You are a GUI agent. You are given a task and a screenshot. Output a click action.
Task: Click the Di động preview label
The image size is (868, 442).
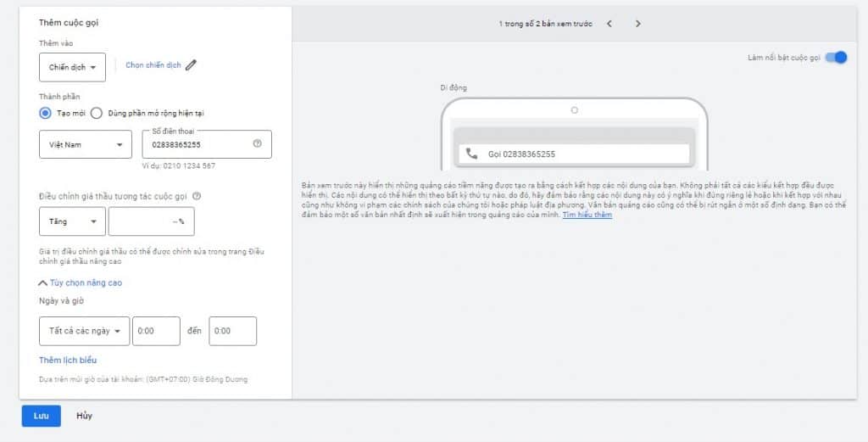coord(454,87)
